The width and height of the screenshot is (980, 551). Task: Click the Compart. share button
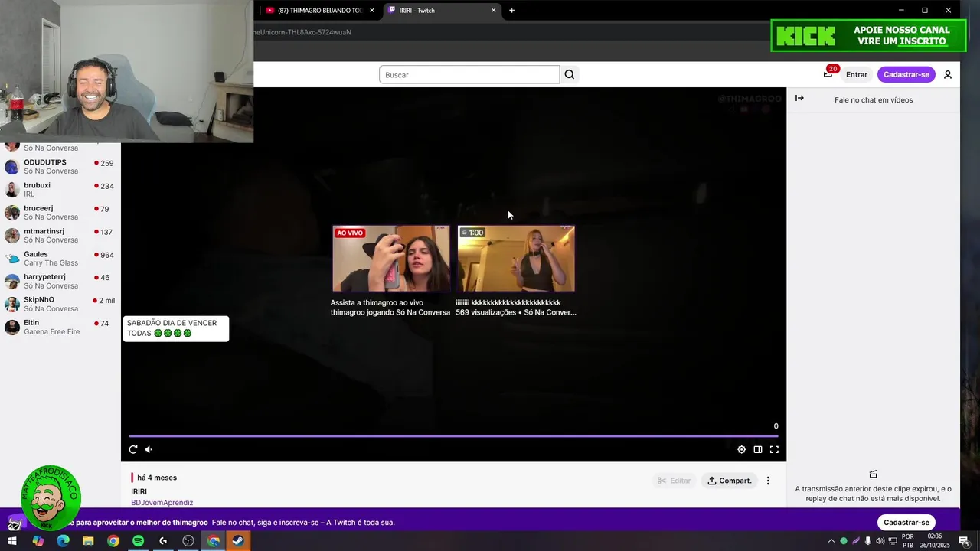click(729, 481)
